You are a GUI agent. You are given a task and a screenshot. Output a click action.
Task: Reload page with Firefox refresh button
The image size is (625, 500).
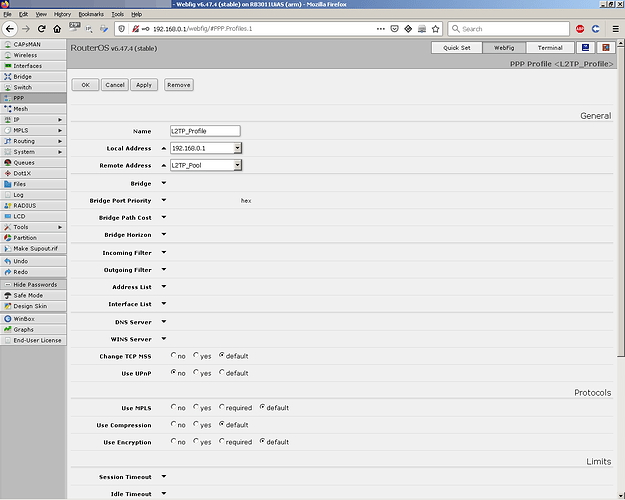(x=41, y=29)
